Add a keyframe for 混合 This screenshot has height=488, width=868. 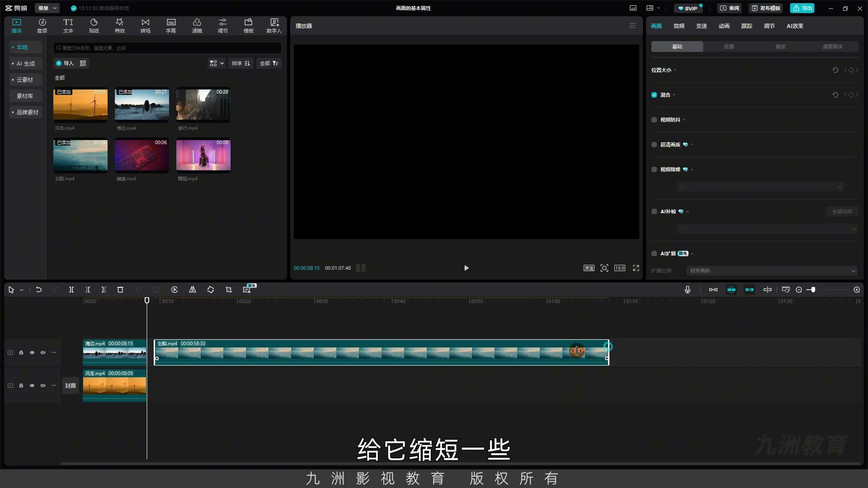(x=851, y=95)
